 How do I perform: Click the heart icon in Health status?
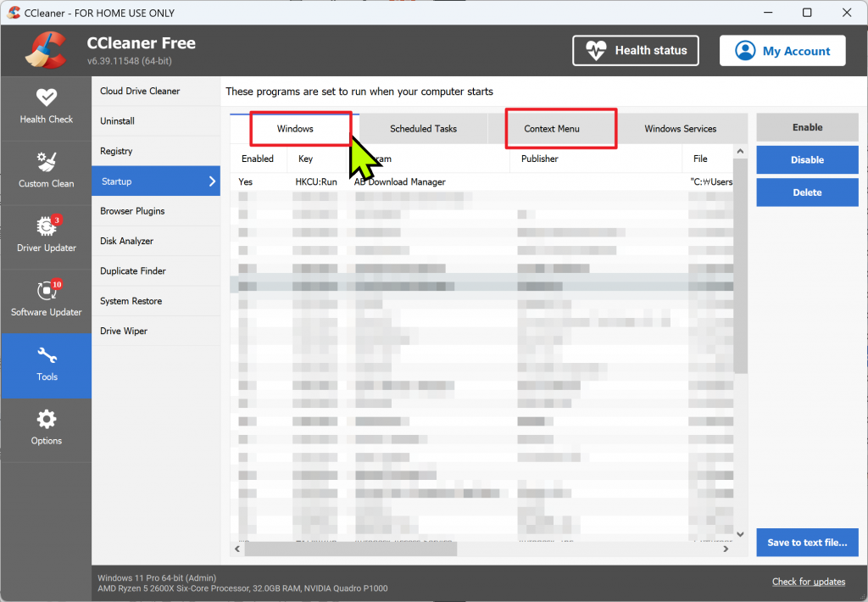click(597, 51)
